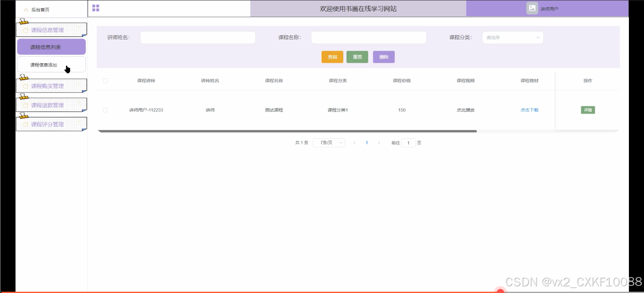Click the note icon beside 课程信息管理
This screenshot has height=293, width=644.
click(x=26, y=30)
